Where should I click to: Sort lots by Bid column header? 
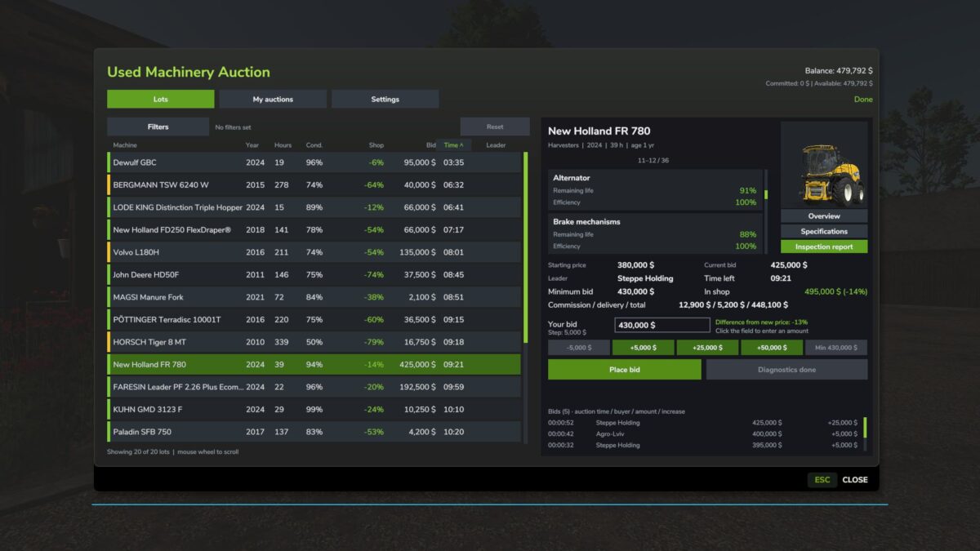[431, 145]
